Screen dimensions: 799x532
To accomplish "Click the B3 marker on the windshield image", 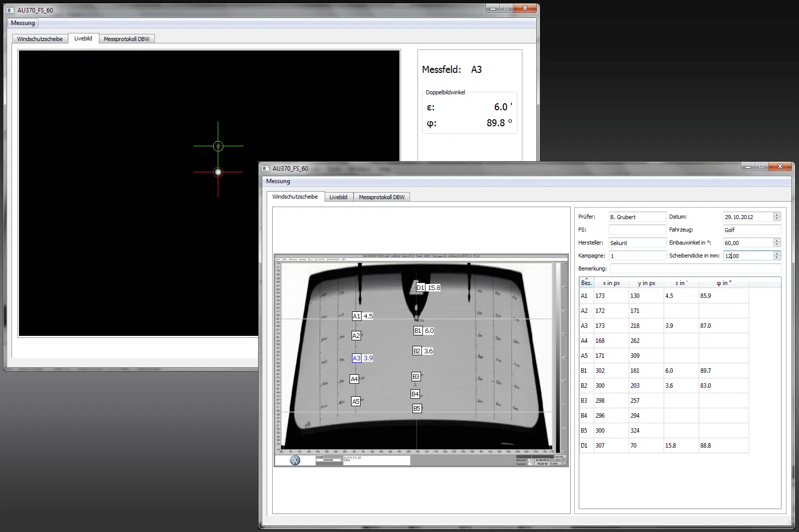I will coord(415,377).
